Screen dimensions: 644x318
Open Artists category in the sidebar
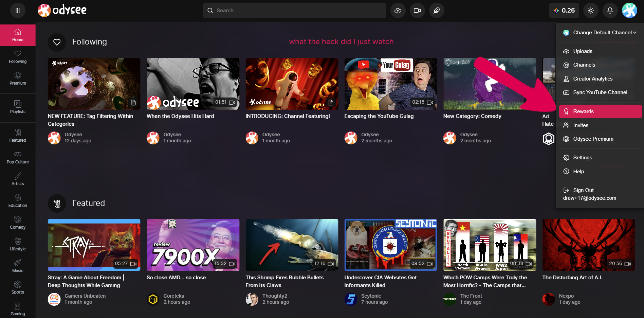pyautogui.click(x=18, y=179)
